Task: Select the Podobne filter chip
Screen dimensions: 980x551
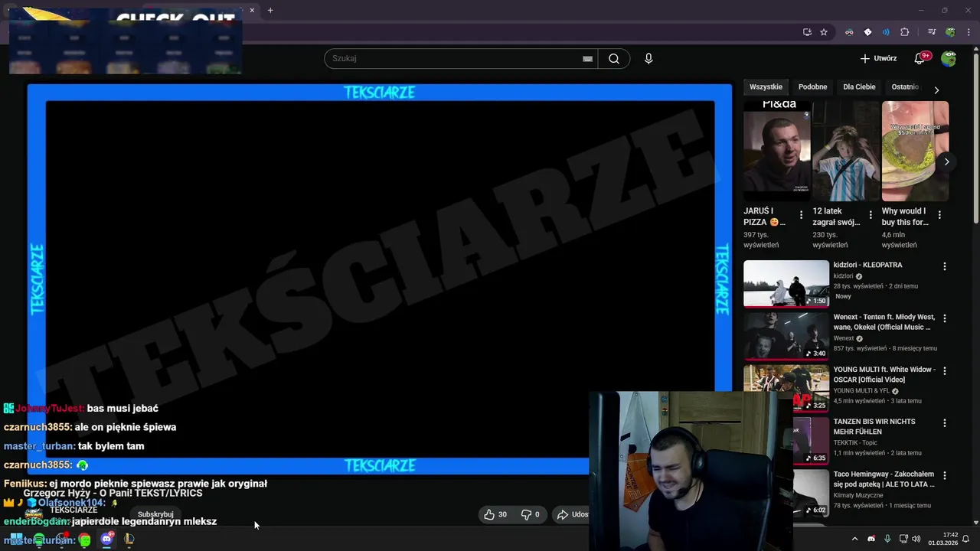Action: [812, 87]
